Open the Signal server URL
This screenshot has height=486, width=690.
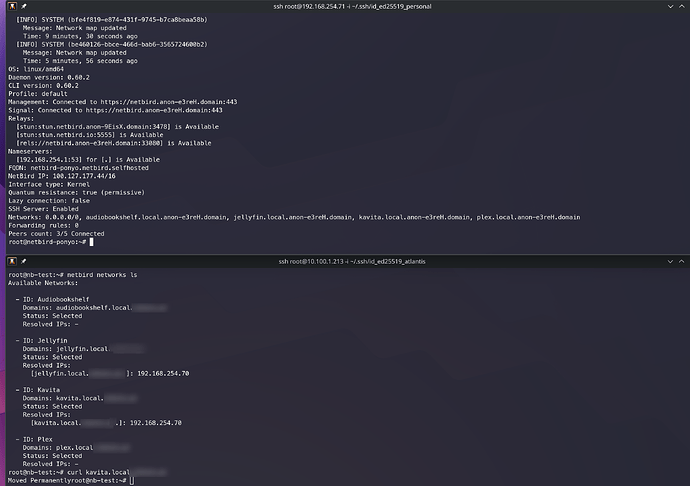tap(160, 109)
